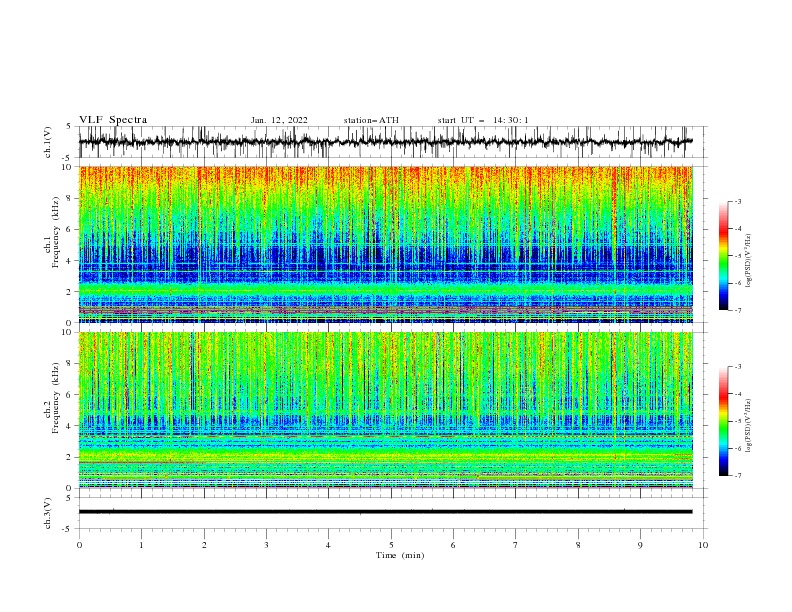The width and height of the screenshot is (792, 612).
Task: Click the '-7' label on lower colorbar
Action: click(737, 476)
